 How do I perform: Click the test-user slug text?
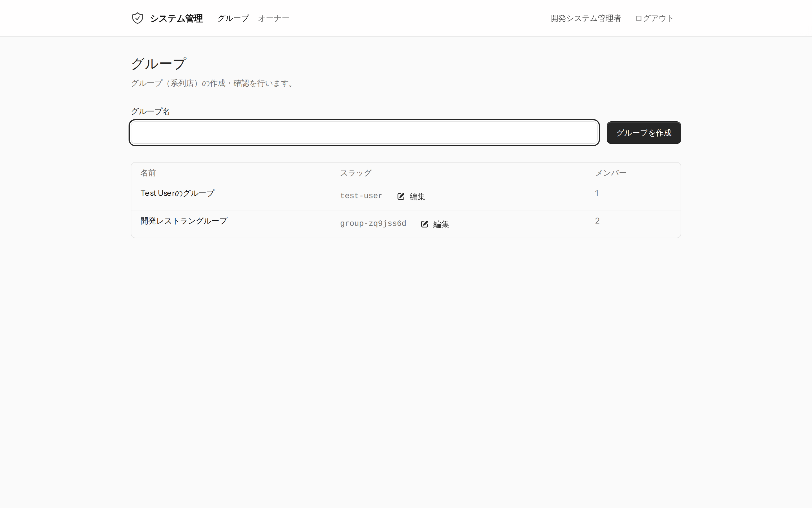(361, 196)
